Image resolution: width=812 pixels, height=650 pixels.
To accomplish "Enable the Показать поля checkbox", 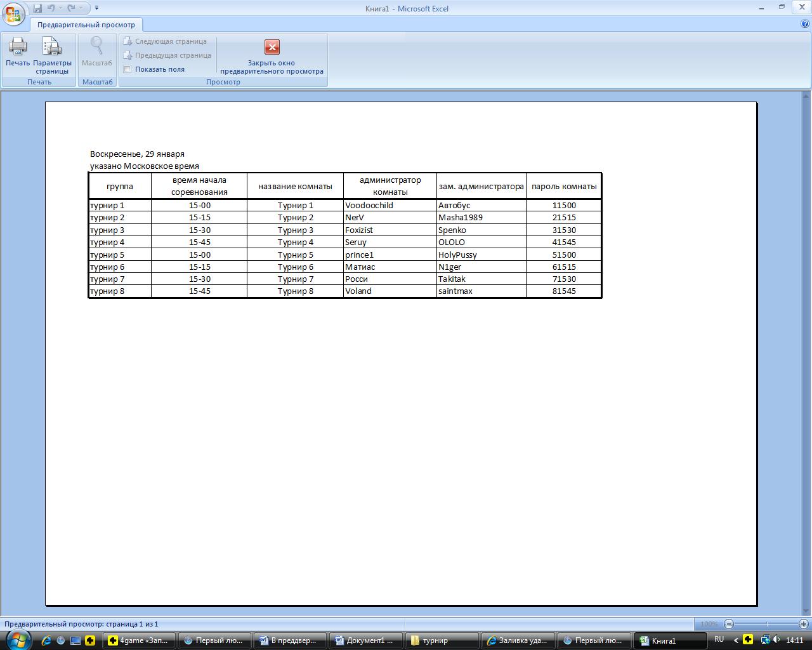I will coord(128,69).
